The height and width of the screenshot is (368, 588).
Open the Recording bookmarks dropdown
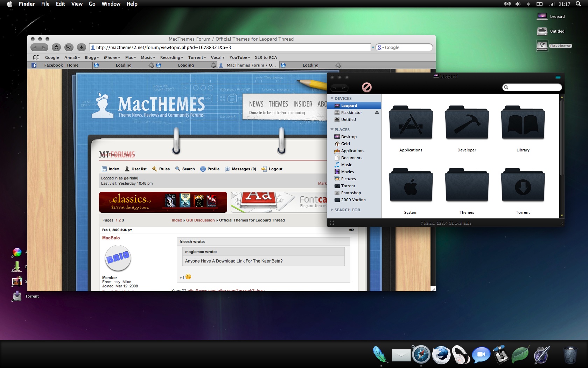[172, 57]
